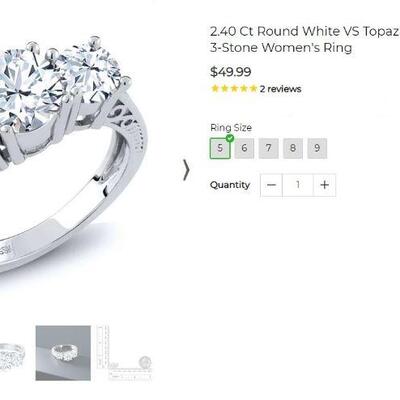400x400 pixels.
Task: Increase quantity with the plus icon
Action: pyautogui.click(x=324, y=185)
